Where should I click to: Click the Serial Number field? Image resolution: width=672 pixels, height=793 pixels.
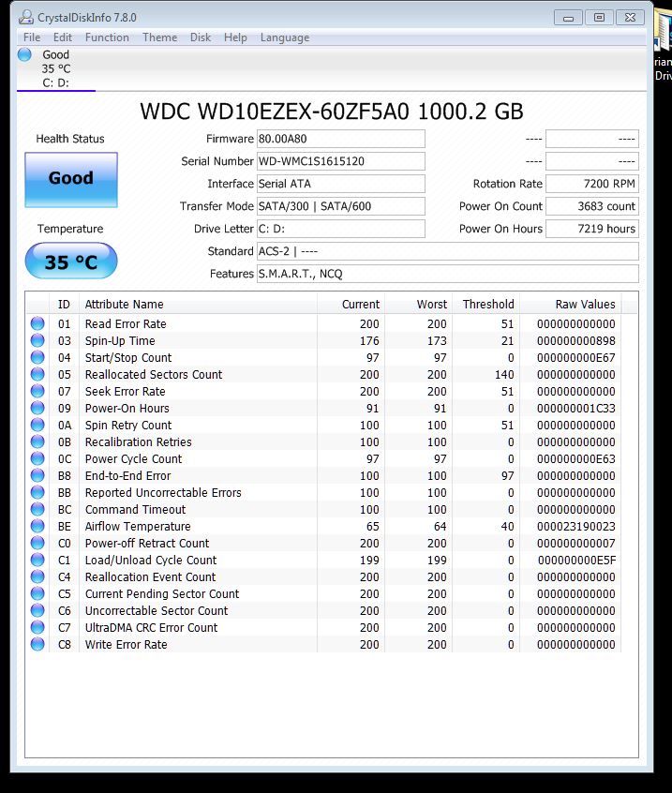(x=341, y=161)
